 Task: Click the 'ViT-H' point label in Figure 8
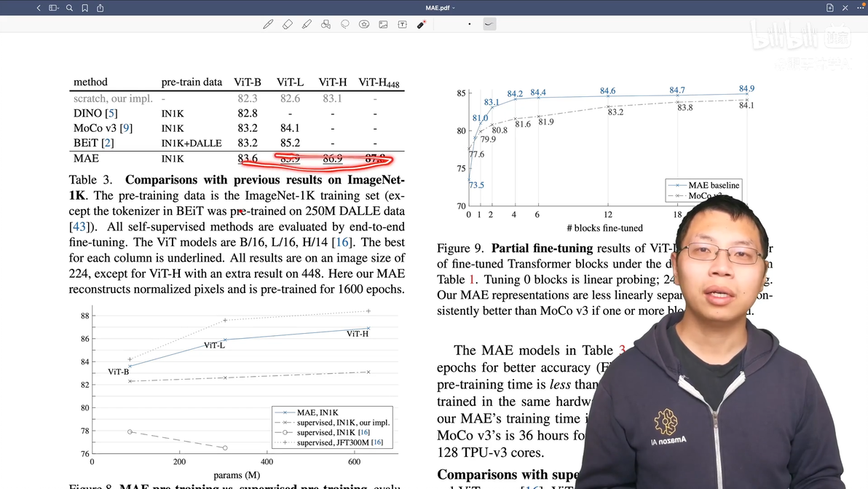click(x=357, y=333)
